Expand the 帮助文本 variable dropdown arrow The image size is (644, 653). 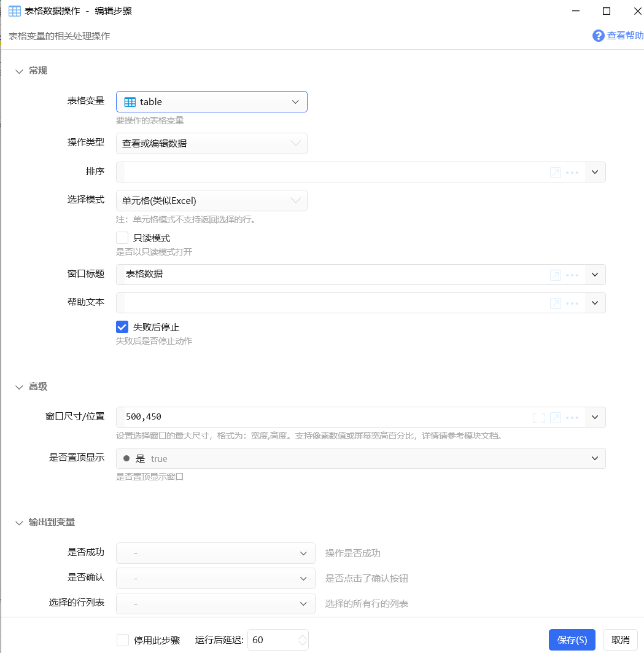coord(595,303)
